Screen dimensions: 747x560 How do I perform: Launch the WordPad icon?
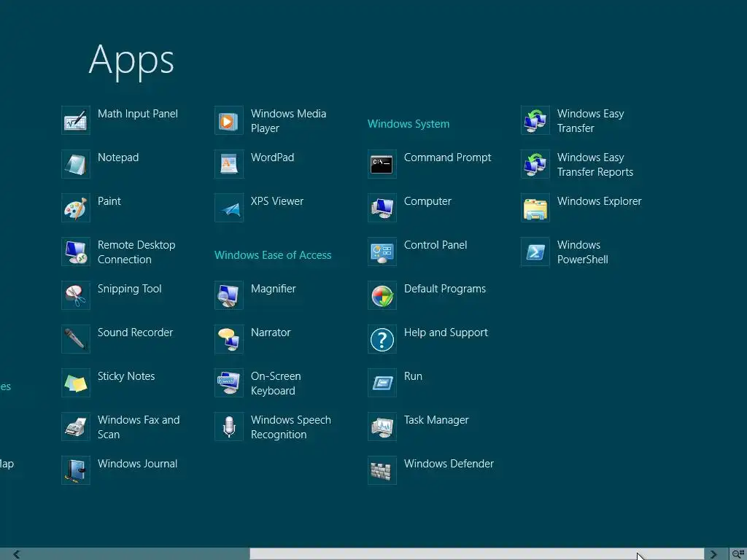(229, 164)
